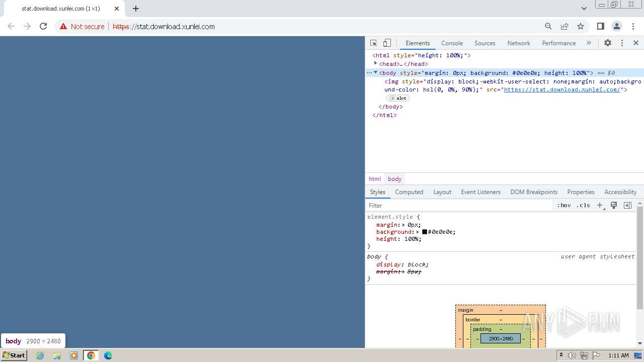Move the styles pane vertical scrollbar

tap(640, 259)
